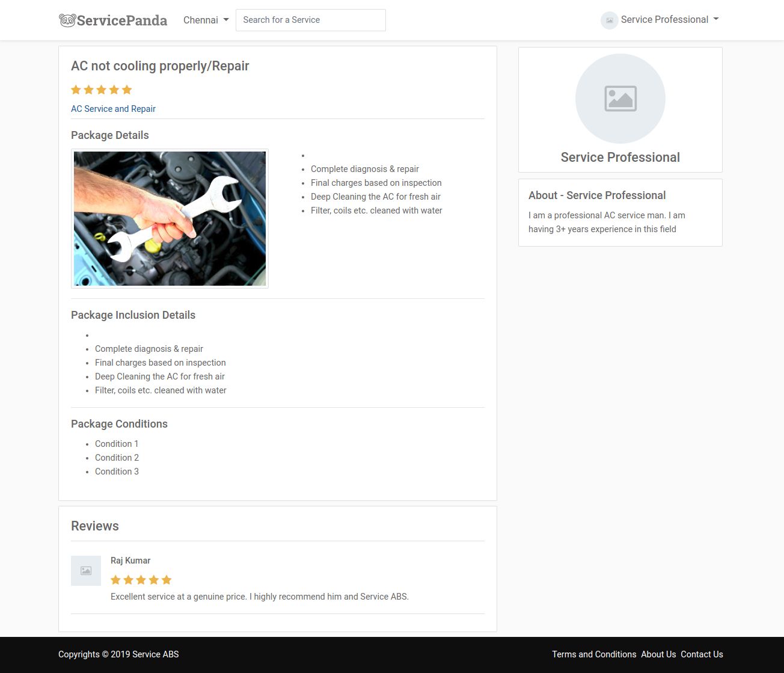Screen dimensions: 784x673
Task: Select the Service Professional name heading
Action: [620, 157]
